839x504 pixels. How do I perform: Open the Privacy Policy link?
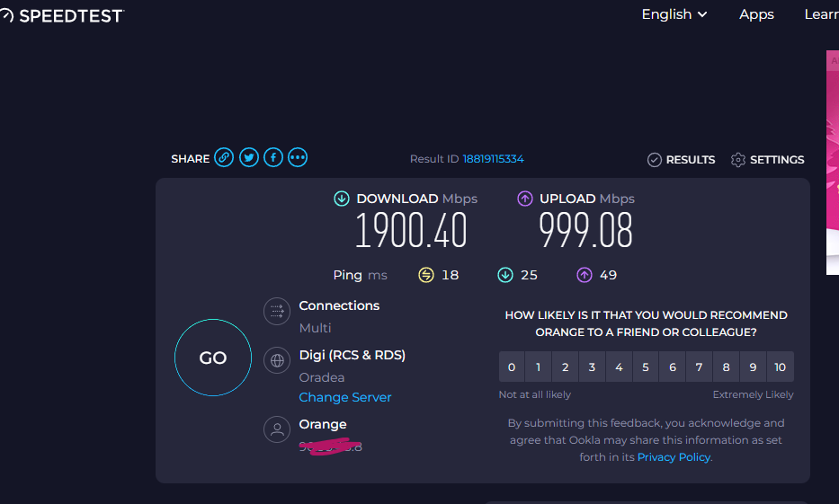(674, 457)
